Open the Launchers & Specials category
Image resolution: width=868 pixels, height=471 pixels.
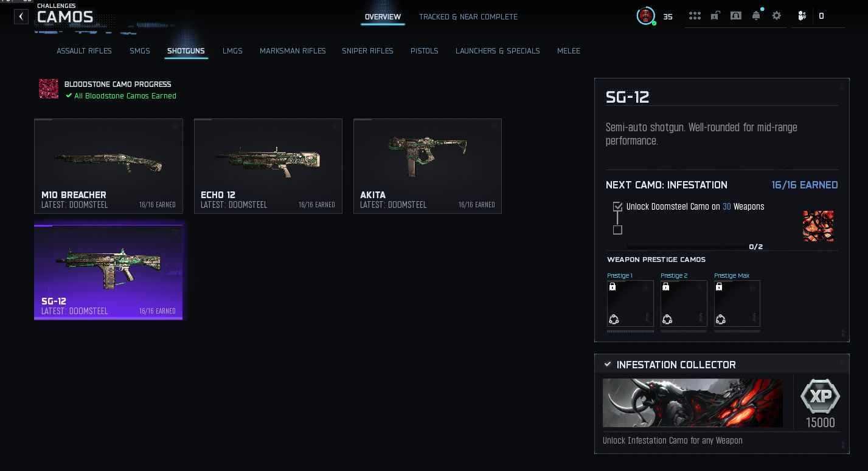tap(498, 51)
